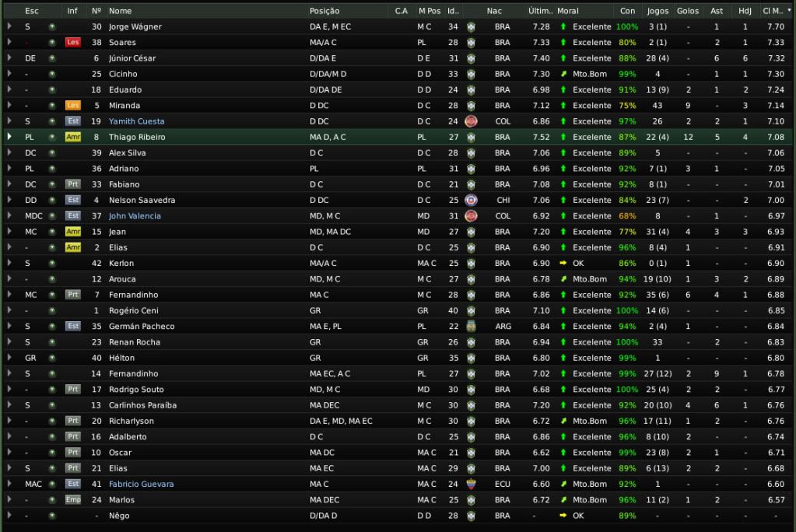Click the Colombia flag in Yamith Cuesta's row
Viewport: 796px width, 532px height.
(471, 121)
